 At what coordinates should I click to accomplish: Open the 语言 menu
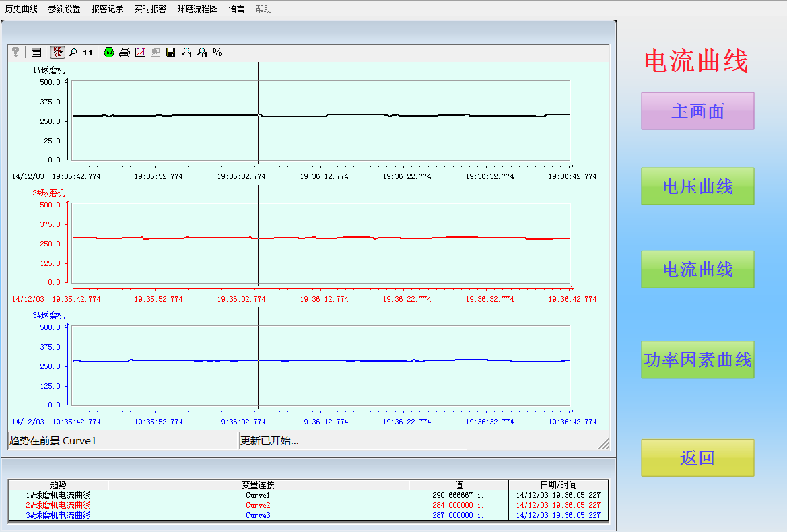coord(236,9)
